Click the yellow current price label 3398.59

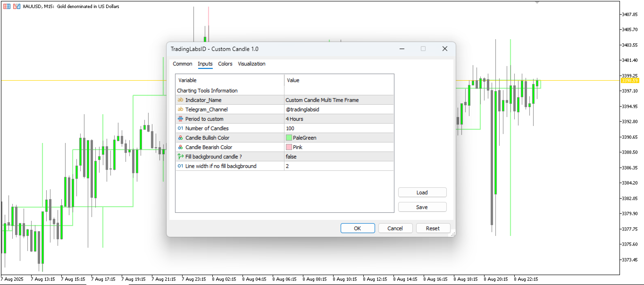point(629,81)
